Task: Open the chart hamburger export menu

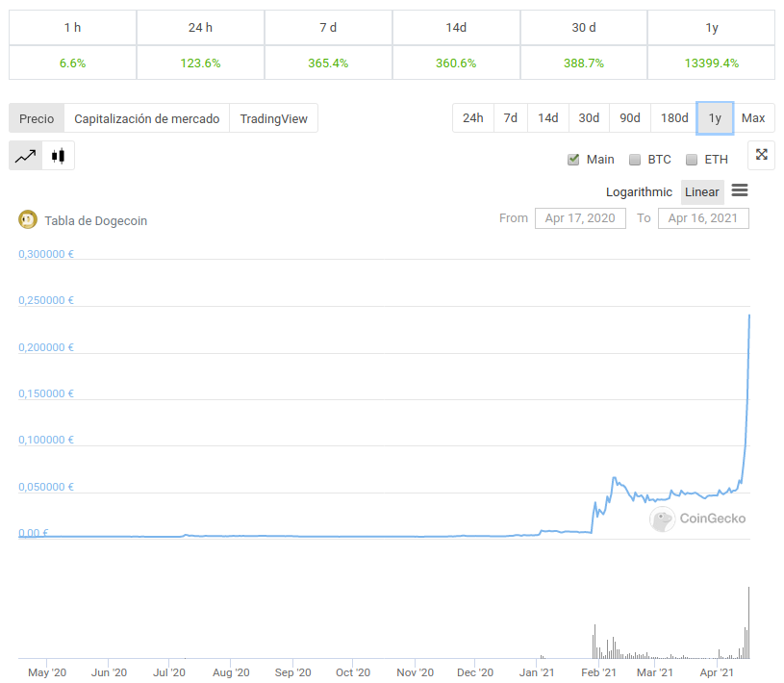Action: coord(740,190)
